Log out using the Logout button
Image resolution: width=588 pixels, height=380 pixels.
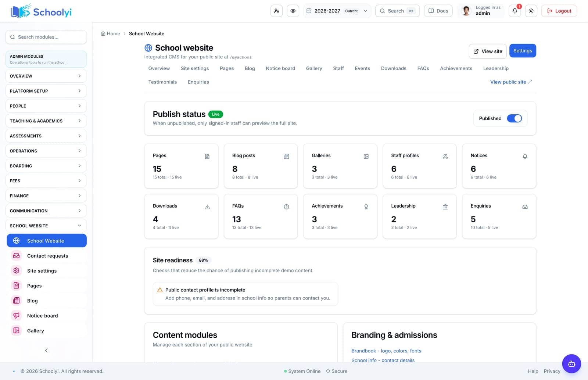(559, 11)
